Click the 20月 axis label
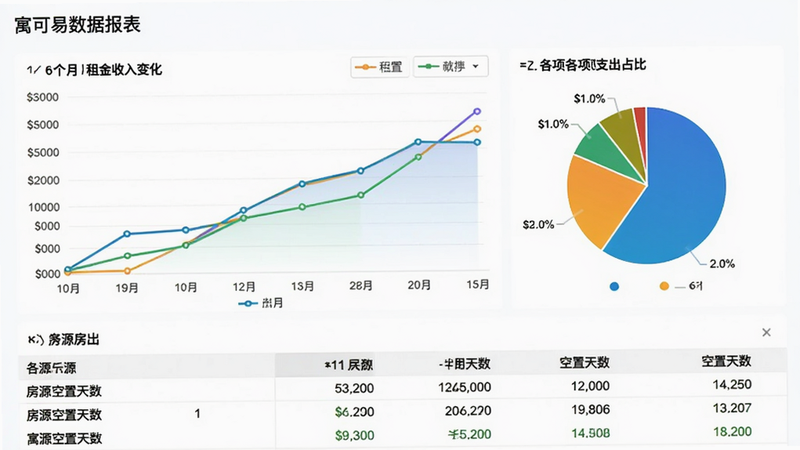Screen dimensions: 800x450 [419, 285]
